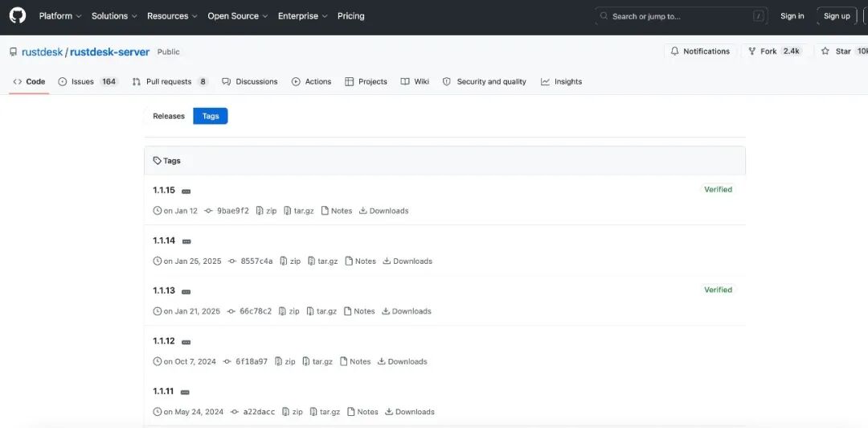Image resolution: width=868 pixels, height=428 pixels.
Task: View Notes for tag 1.1.15
Action: point(337,211)
